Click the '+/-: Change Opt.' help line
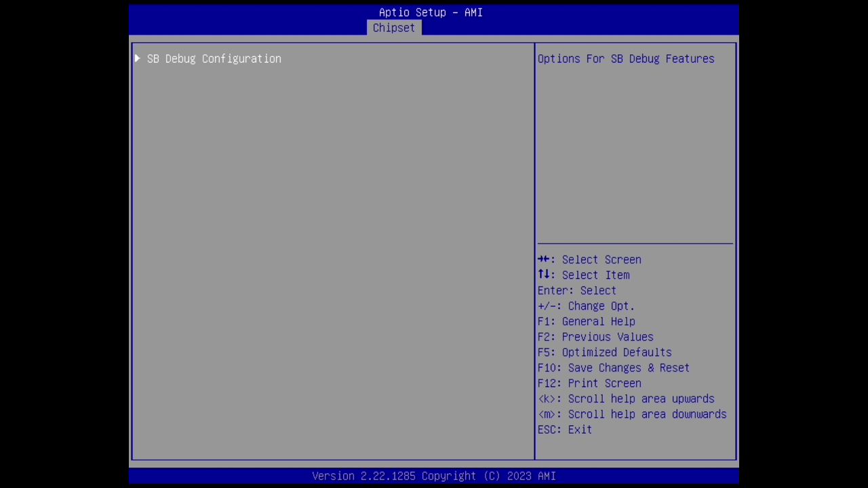868x488 pixels. click(587, 306)
